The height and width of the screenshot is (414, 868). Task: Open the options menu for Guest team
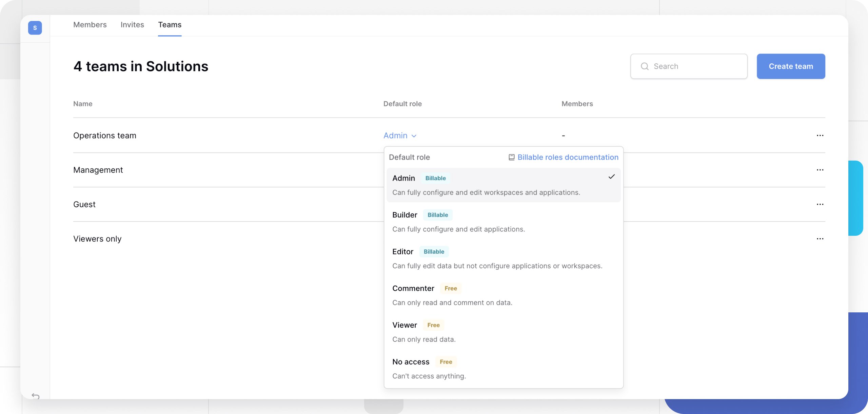pos(820,204)
